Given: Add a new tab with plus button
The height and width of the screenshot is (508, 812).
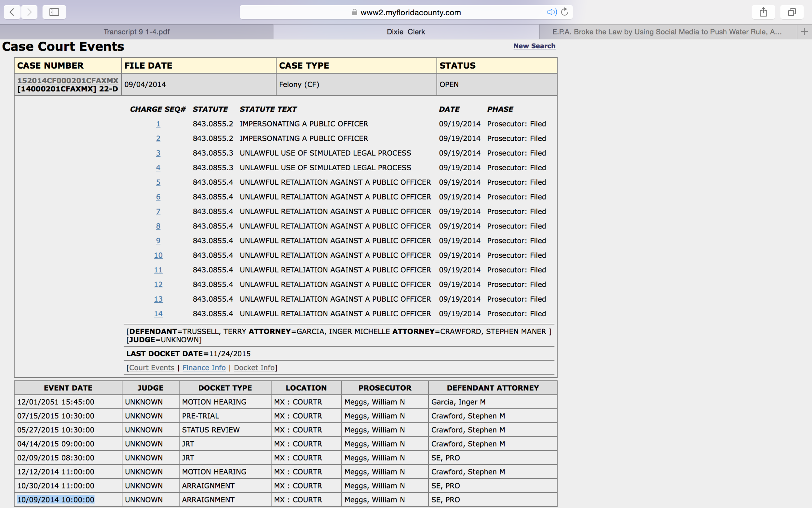Looking at the screenshot, I should pyautogui.click(x=804, y=32).
